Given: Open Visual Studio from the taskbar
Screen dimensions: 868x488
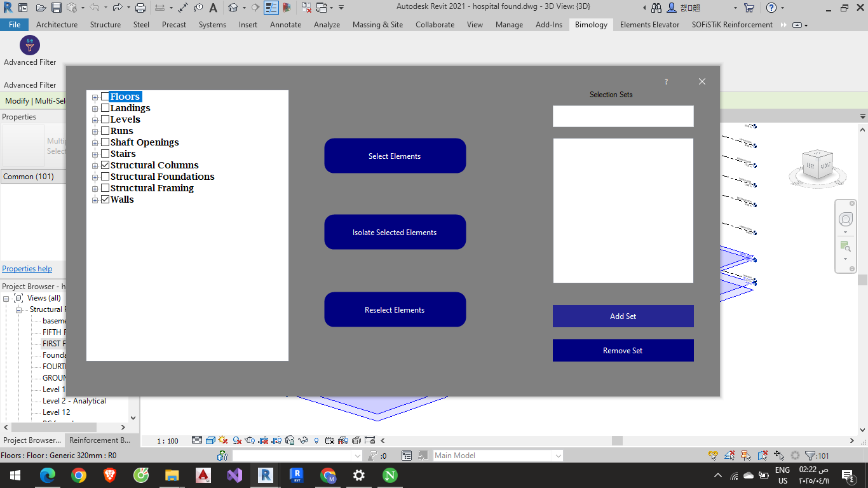Looking at the screenshot, I should [x=234, y=475].
